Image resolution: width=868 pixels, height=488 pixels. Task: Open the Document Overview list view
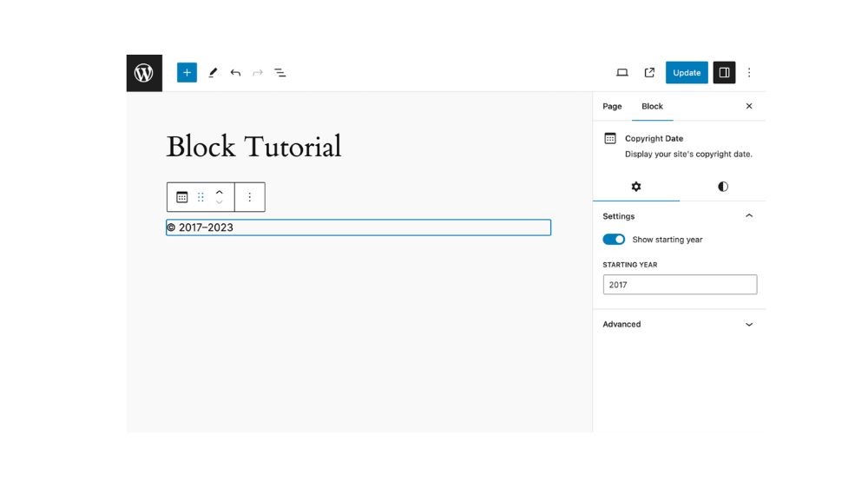coord(280,73)
